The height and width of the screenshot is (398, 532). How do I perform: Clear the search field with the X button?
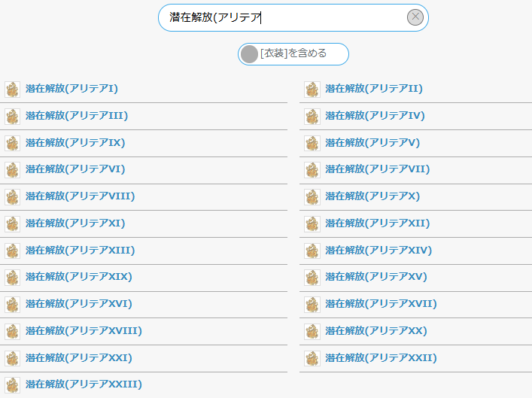[415, 17]
